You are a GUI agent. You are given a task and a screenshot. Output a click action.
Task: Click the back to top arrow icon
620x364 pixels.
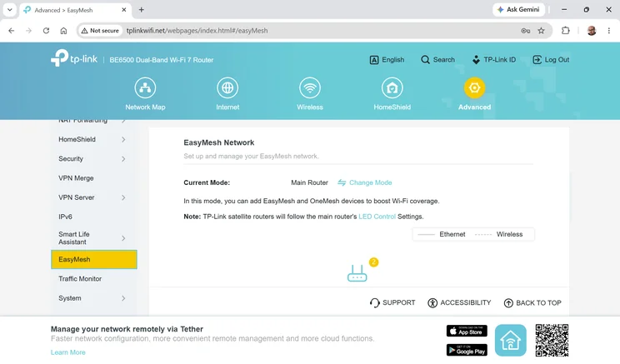508,302
